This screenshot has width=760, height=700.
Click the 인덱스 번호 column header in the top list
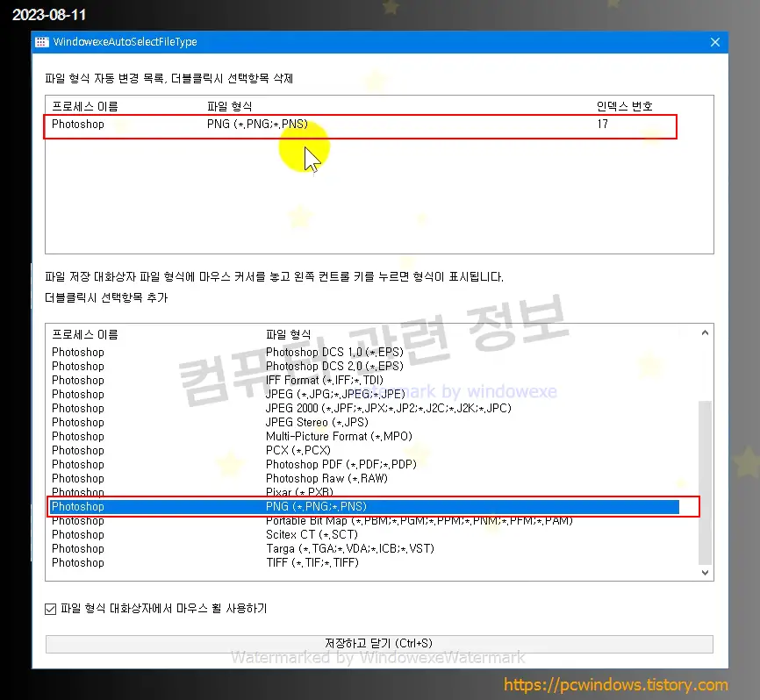click(x=624, y=106)
